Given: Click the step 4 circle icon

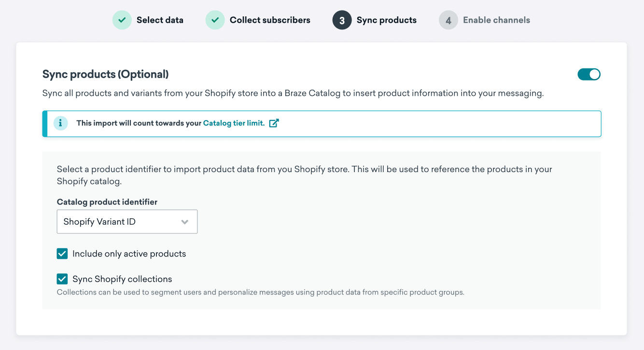Looking at the screenshot, I should (448, 20).
